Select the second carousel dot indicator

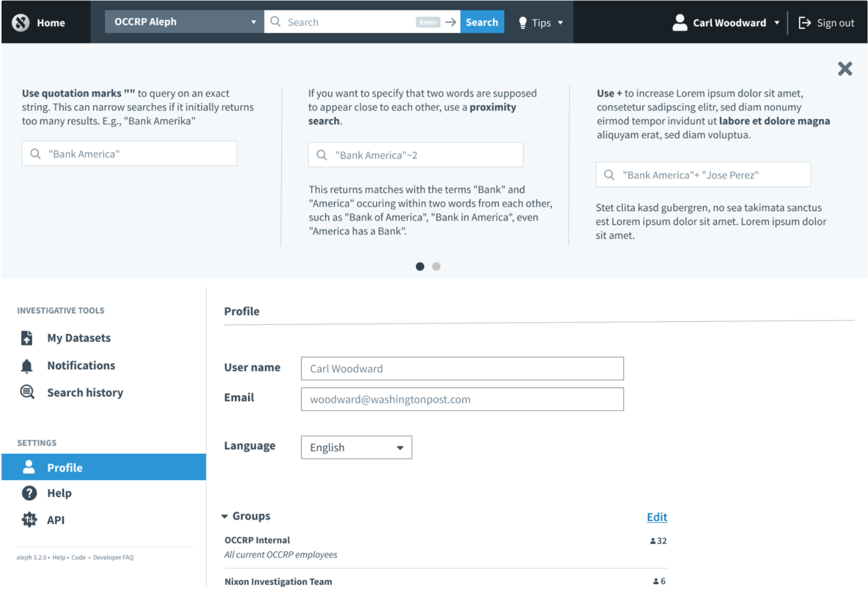[436, 266]
